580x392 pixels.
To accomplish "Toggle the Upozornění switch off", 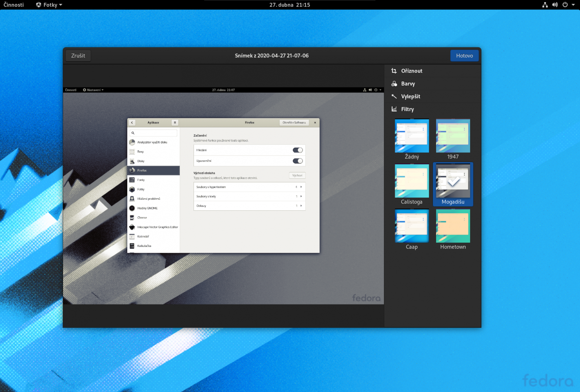I will (298, 161).
